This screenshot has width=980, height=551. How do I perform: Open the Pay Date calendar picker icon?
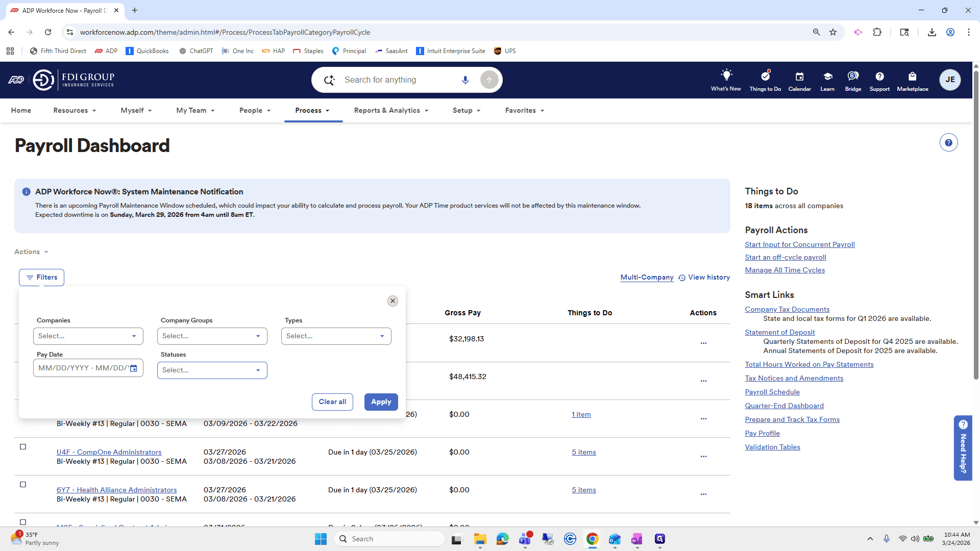click(x=134, y=368)
